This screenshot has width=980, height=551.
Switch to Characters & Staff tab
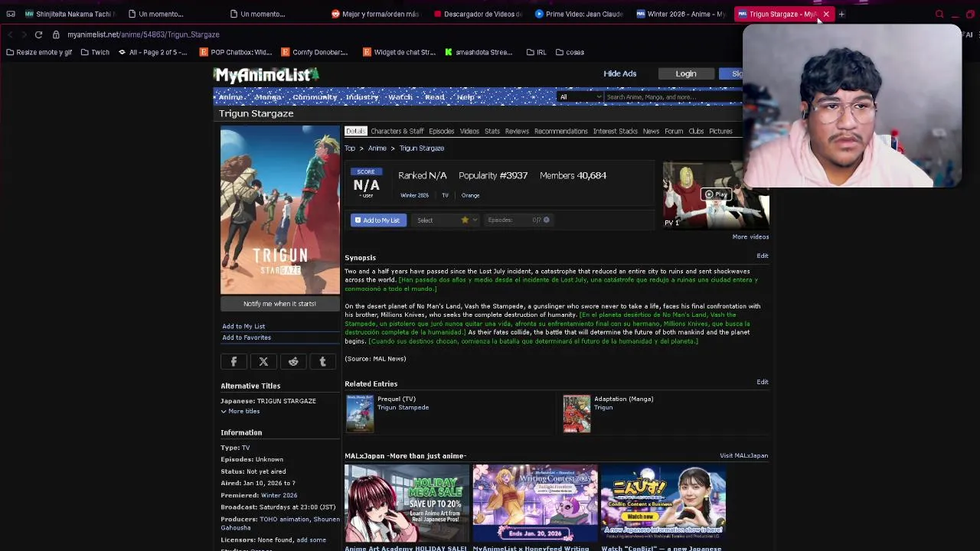point(397,131)
